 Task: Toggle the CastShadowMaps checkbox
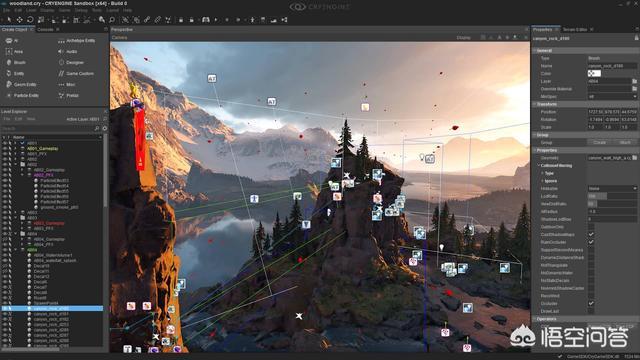591,235
